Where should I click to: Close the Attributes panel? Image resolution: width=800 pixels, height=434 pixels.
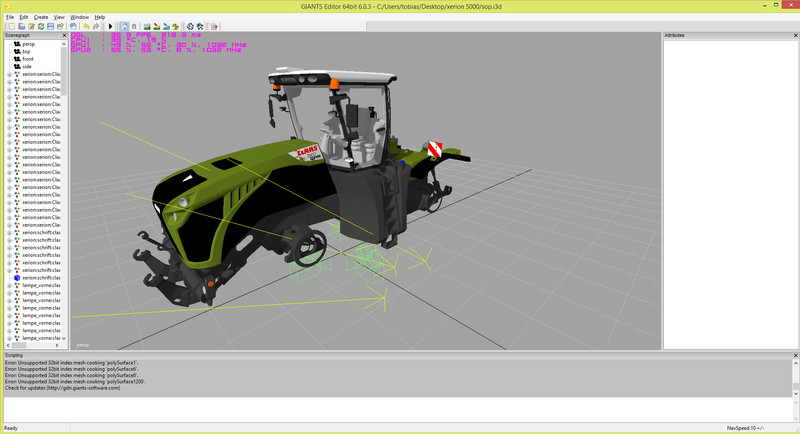(x=793, y=36)
